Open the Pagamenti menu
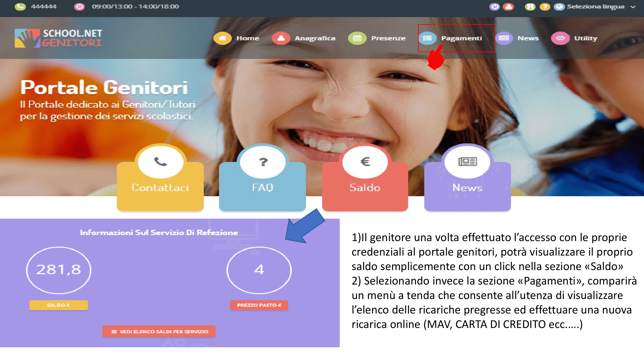The image size is (644, 362). [x=461, y=38]
